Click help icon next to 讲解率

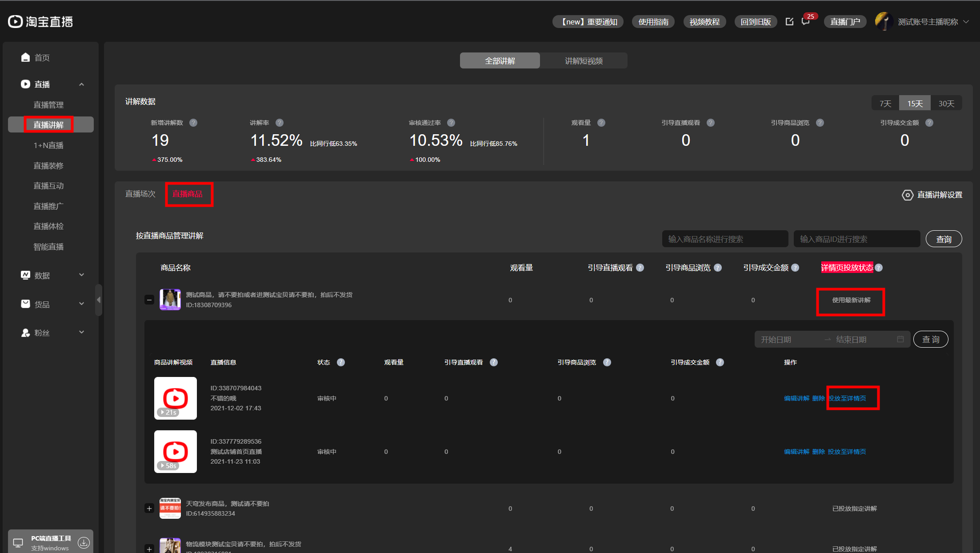click(280, 123)
